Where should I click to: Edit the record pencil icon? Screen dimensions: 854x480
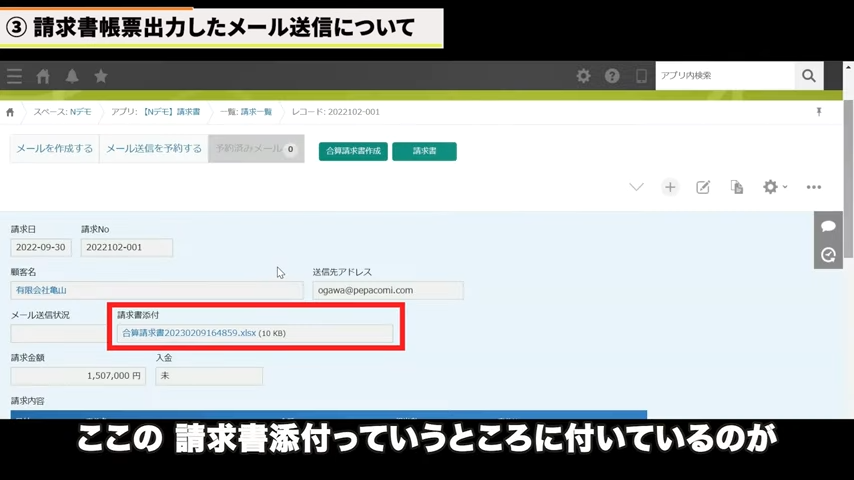pyautogui.click(x=703, y=187)
